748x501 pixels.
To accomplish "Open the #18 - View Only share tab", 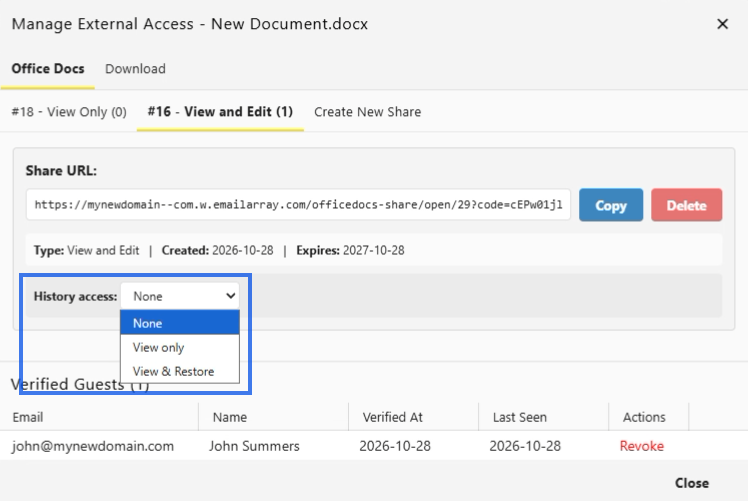I will (x=69, y=112).
